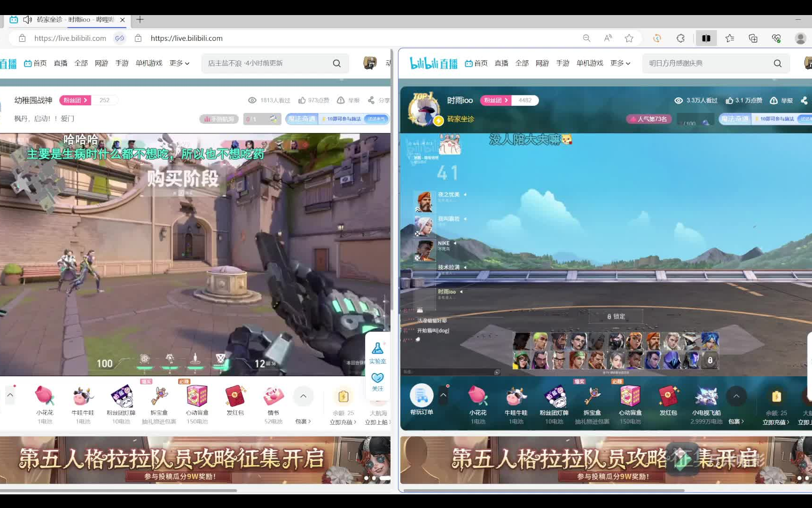Image resolution: width=812 pixels, height=508 pixels.
Task: Click the horizontal scrollbar of right pane
Action: 543,490
